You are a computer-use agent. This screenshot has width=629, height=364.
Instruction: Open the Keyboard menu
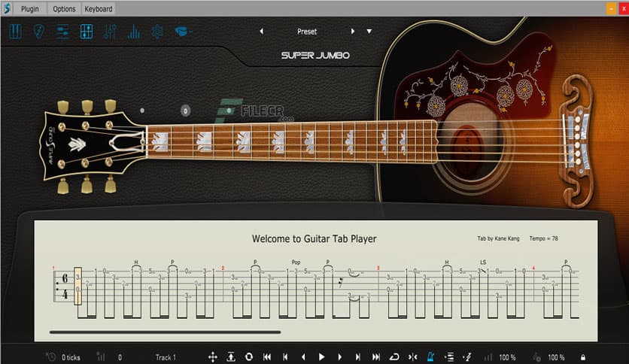(99, 9)
